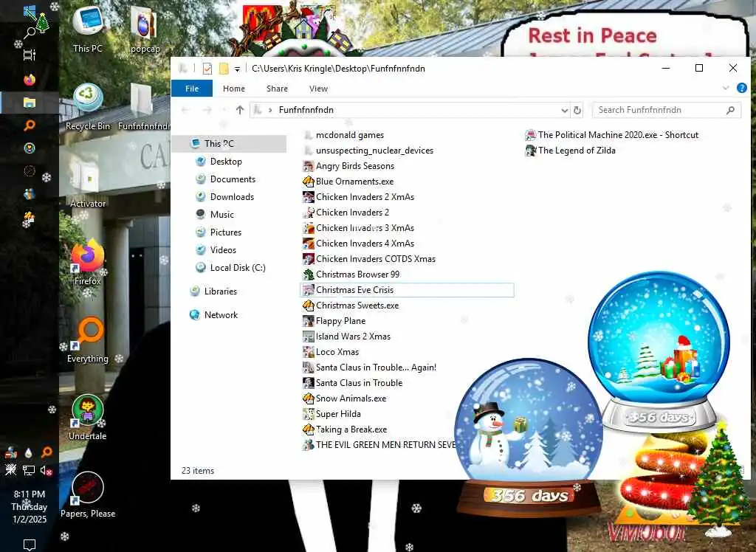Select THE EVIL GREEN MEN RETURN item
The width and height of the screenshot is (756, 552).
[x=379, y=444]
